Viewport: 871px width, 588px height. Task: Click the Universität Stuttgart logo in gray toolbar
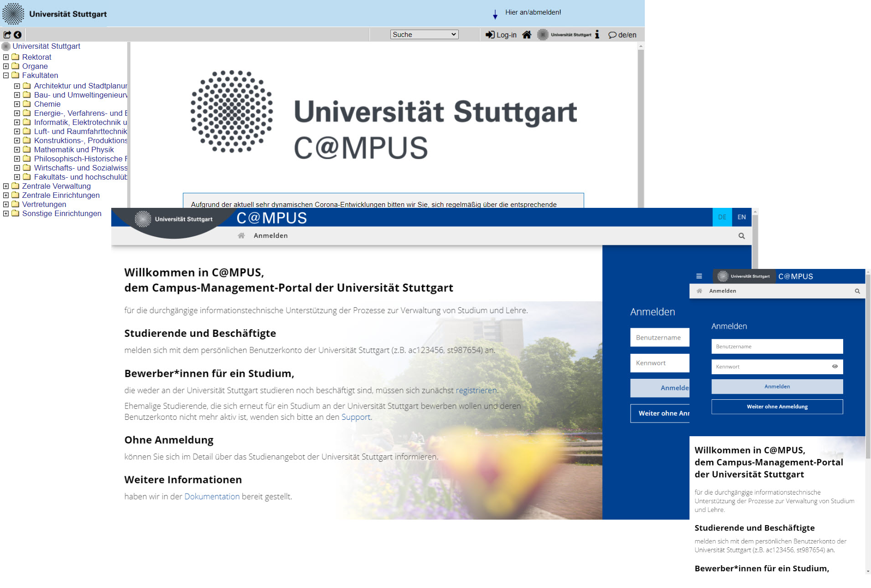564,35
